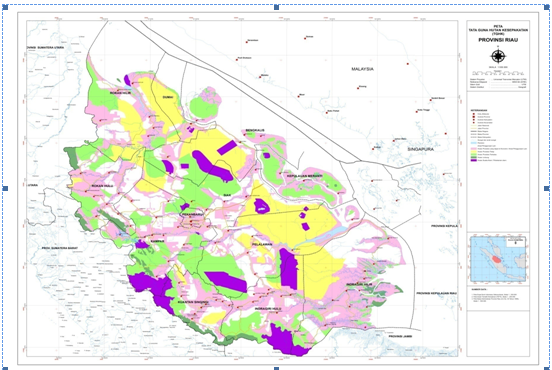
Task: Click the purple legend color swatch
Action: 474,160
